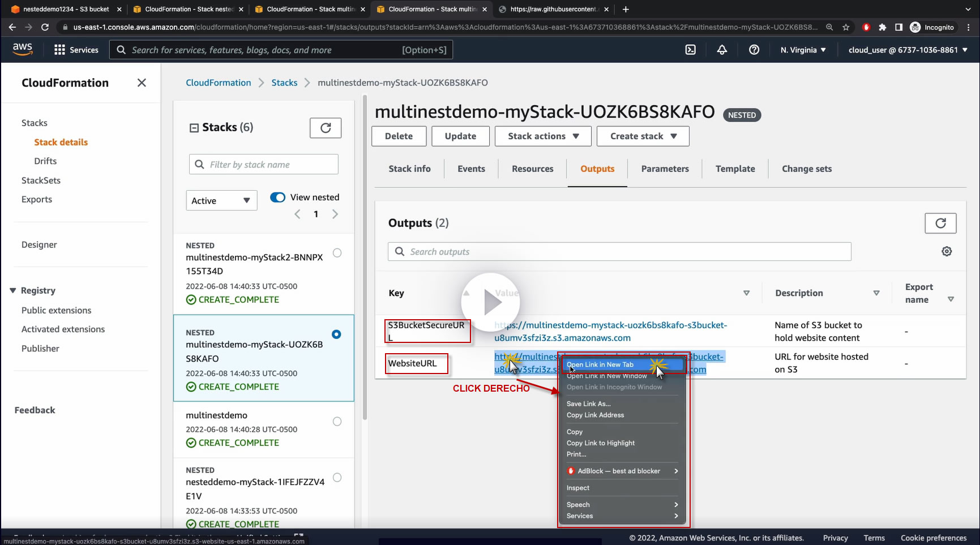980x545 pixels.
Task: Open the Active stack filter dropdown
Action: point(221,200)
